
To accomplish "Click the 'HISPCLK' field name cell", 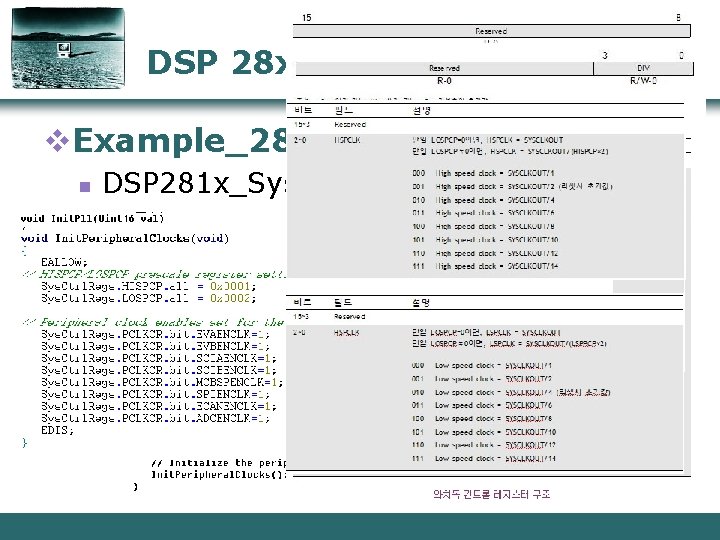I will (x=347, y=140).
